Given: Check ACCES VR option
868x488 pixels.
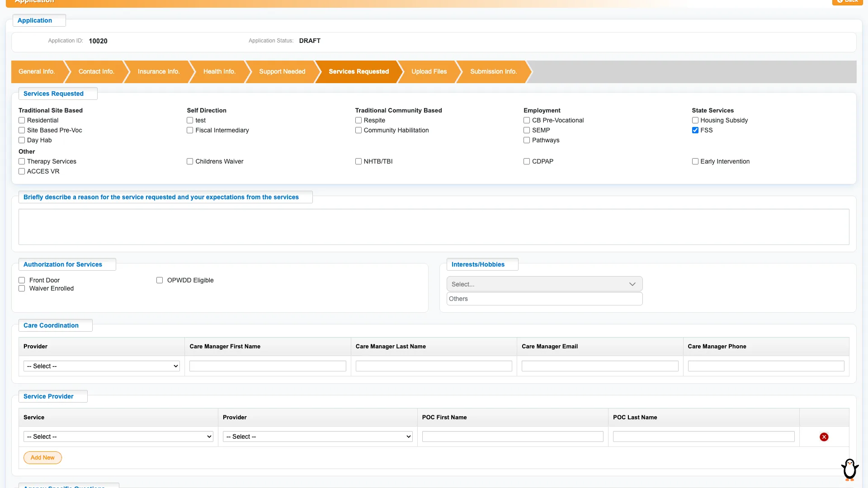Looking at the screenshot, I should [22, 171].
